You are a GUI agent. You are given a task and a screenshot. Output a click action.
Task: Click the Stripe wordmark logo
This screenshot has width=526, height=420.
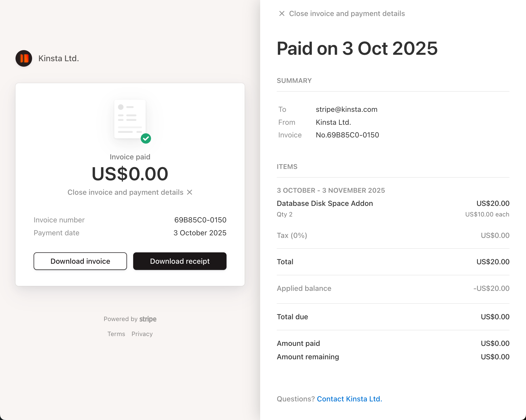click(148, 319)
